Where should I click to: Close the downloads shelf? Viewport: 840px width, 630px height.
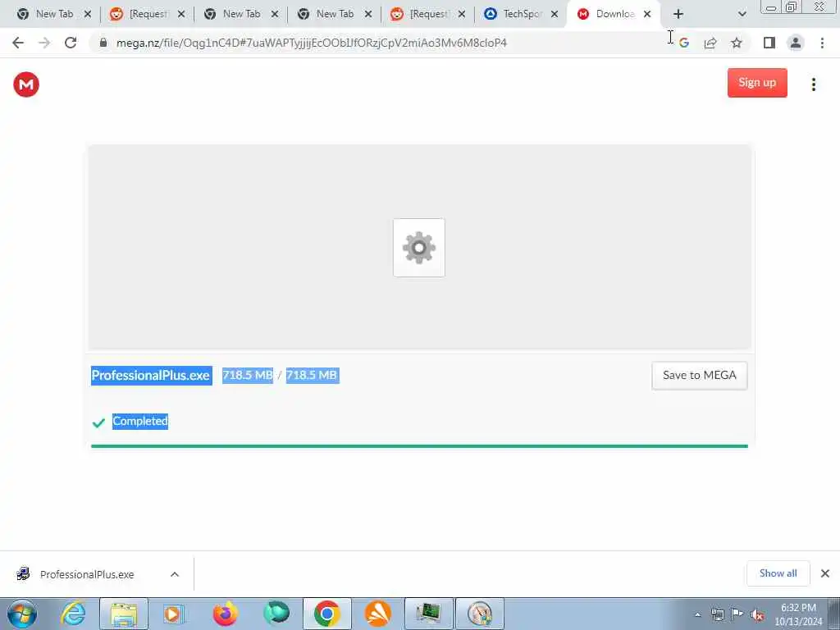click(x=825, y=573)
